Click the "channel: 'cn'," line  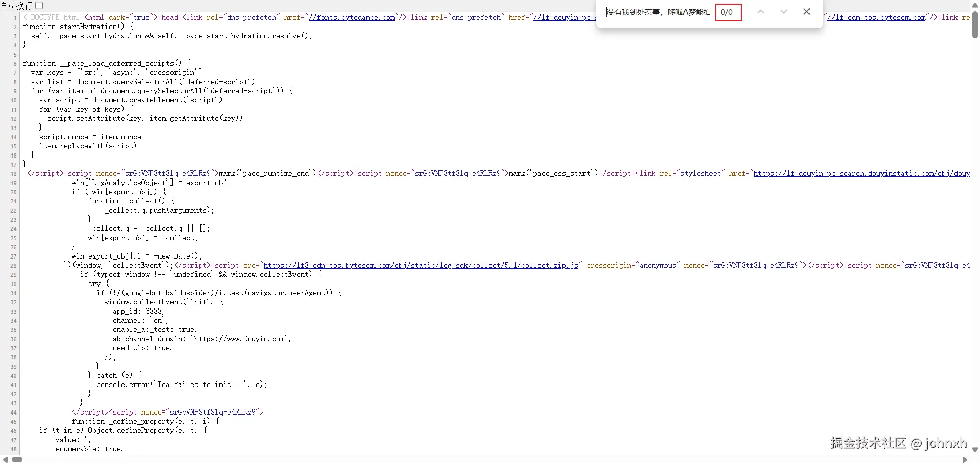(x=140, y=320)
